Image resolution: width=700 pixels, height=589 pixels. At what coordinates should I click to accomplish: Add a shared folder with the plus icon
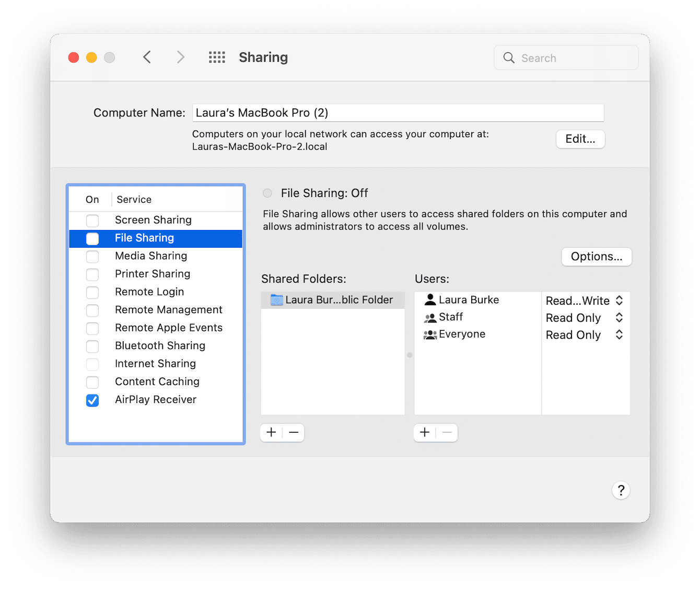[x=271, y=432]
